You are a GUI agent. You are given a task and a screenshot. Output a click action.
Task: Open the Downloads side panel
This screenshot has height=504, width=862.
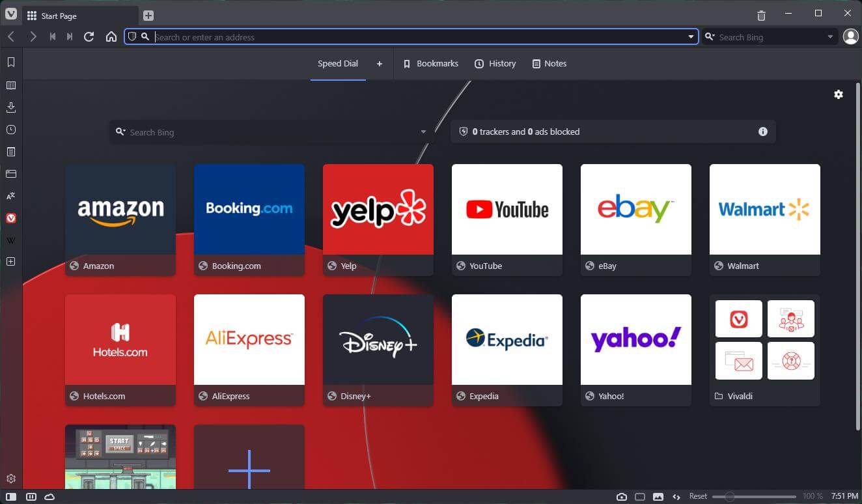click(x=11, y=107)
